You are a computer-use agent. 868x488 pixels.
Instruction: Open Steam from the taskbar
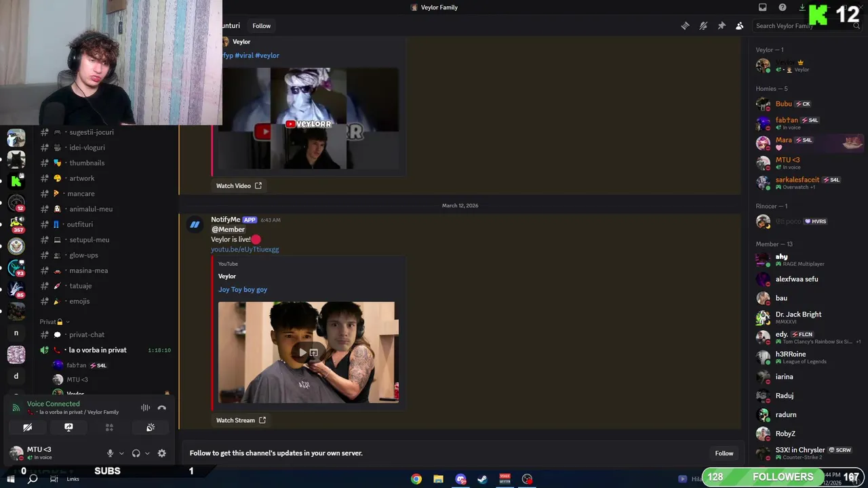(x=482, y=479)
